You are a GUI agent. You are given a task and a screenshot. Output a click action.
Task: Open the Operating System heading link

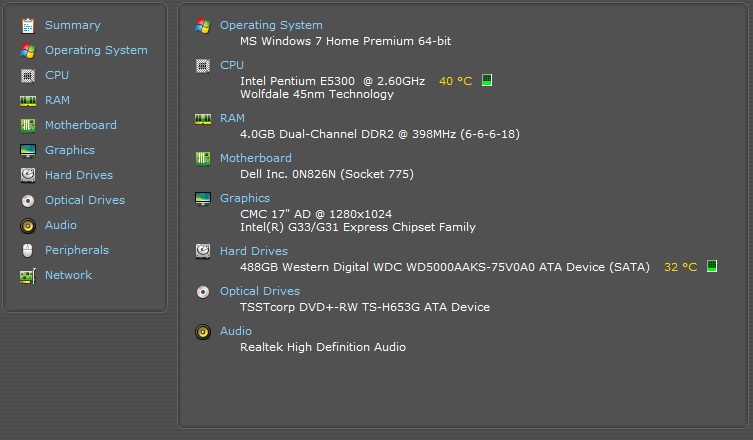271,25
